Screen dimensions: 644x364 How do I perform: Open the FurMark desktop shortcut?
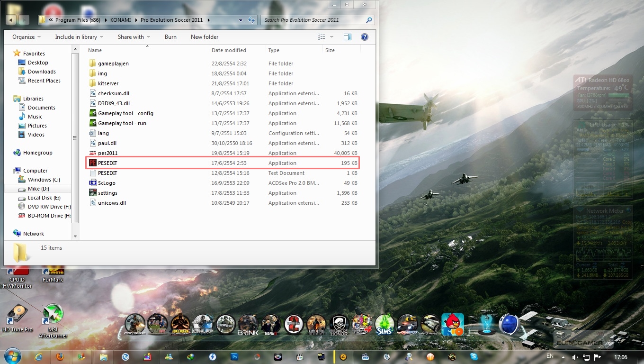(53, 275)
